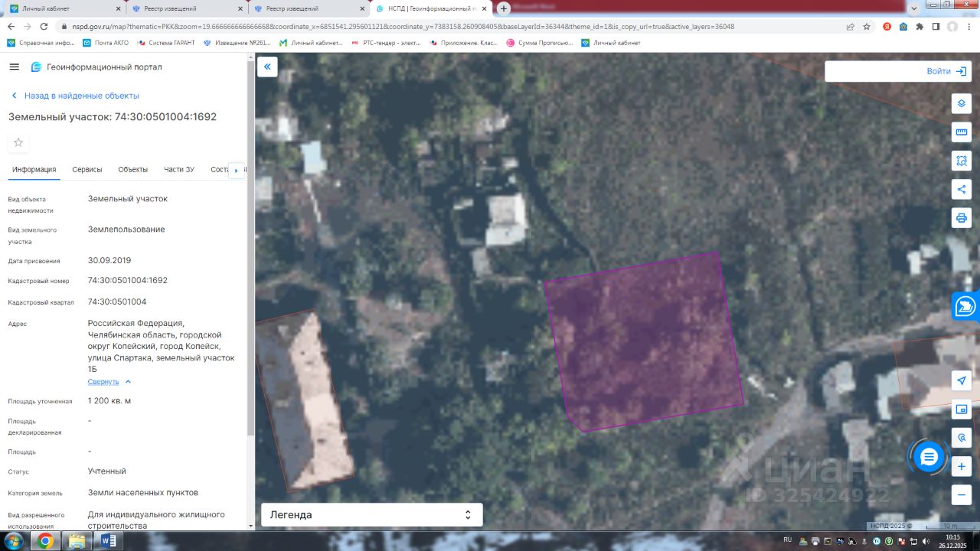Open the РТС-тендер bookmark
Screen dimensions: 980x551
pyautogui.click(x=386, y=43)
